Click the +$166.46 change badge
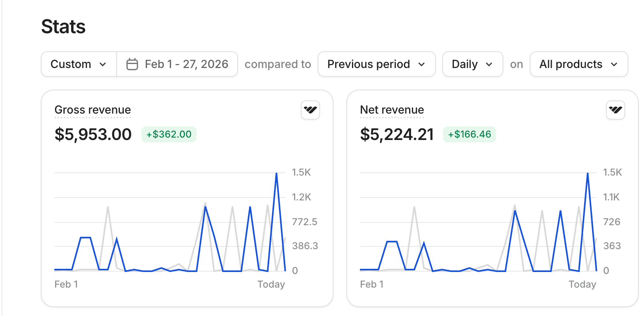 pyautogui.click(x=469, y=134)
